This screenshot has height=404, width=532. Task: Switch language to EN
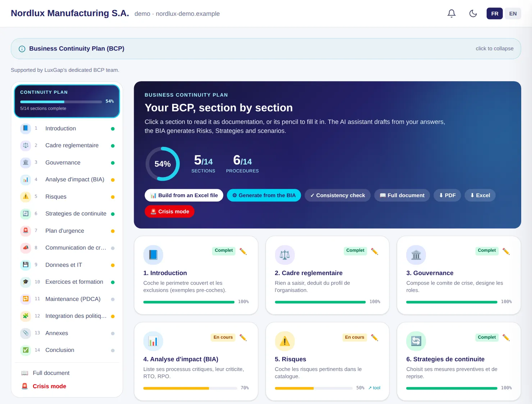click(x=513, y=14)
